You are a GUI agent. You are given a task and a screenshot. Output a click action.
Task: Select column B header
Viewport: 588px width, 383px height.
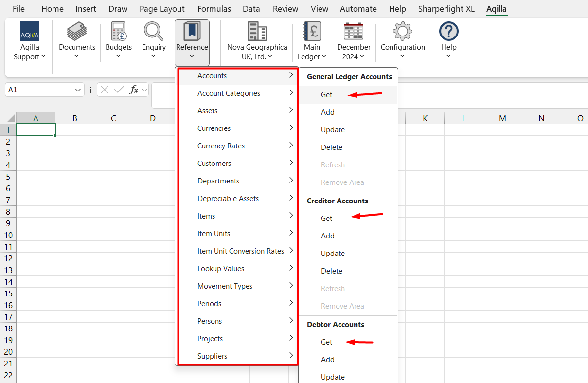[74, 118]
